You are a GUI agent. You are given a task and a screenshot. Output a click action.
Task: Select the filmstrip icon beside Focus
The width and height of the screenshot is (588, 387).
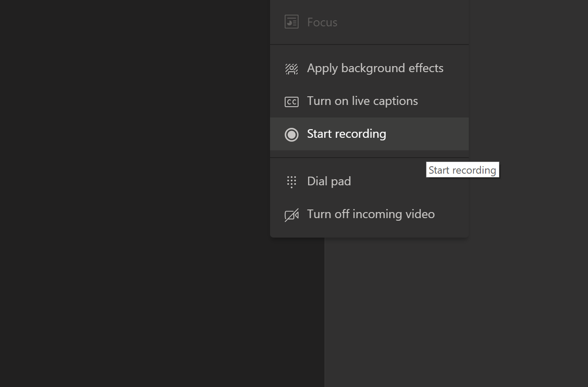pos(291,22)
